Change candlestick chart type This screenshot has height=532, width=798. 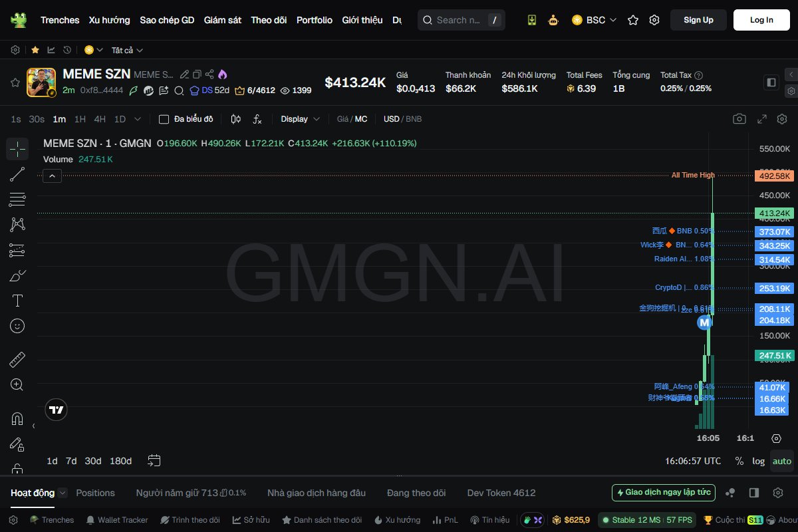(x=235, y=119)
